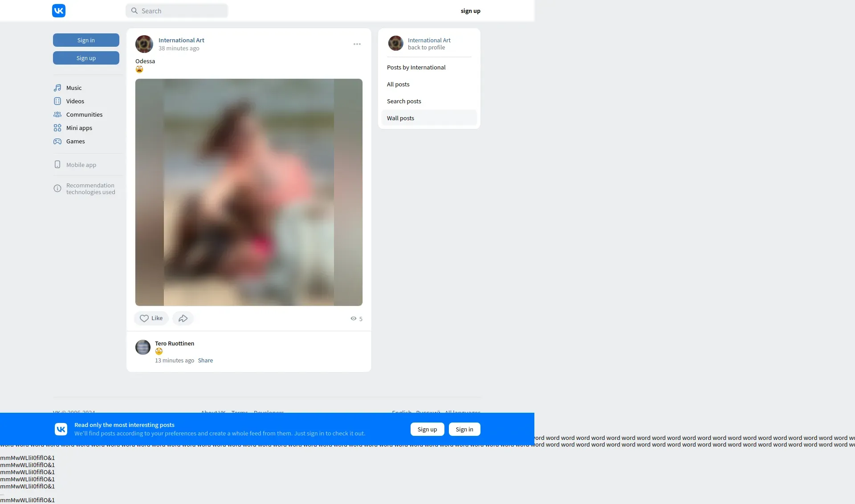Click the VK logo in header
The height and width of the screenshot is (504, 855).
click(59, 11)
